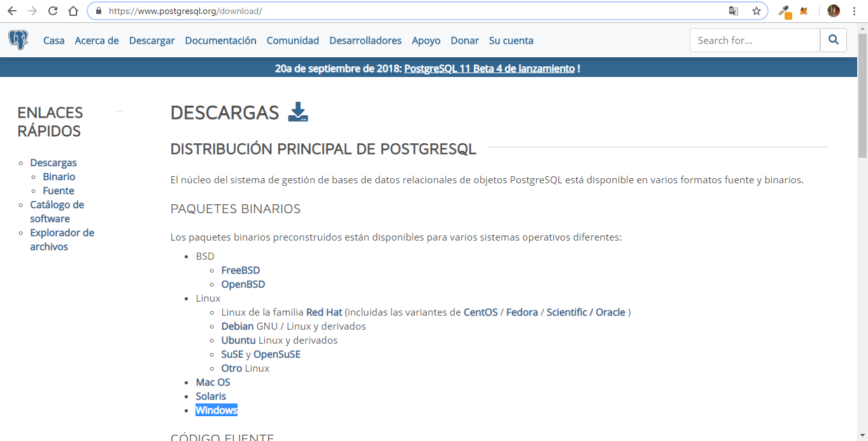Screen dimensions: 868x441
Task: Open the Chrome profile avatar
Action: coord(834,11)
